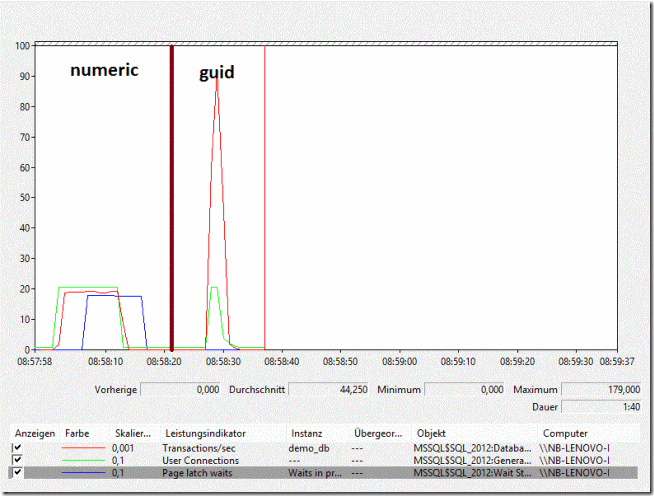Viewport: 654px width, 496px height.
Task: Click the 08:59:00 time axis label
Action: [399, 361]
